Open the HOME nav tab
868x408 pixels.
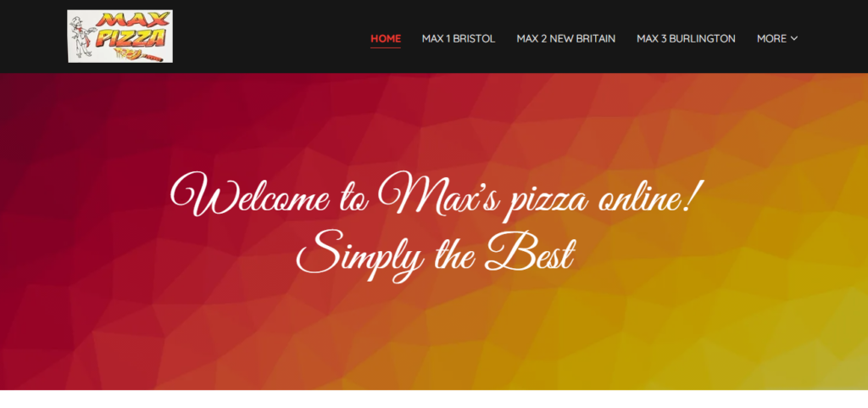(x=386, y=39)
